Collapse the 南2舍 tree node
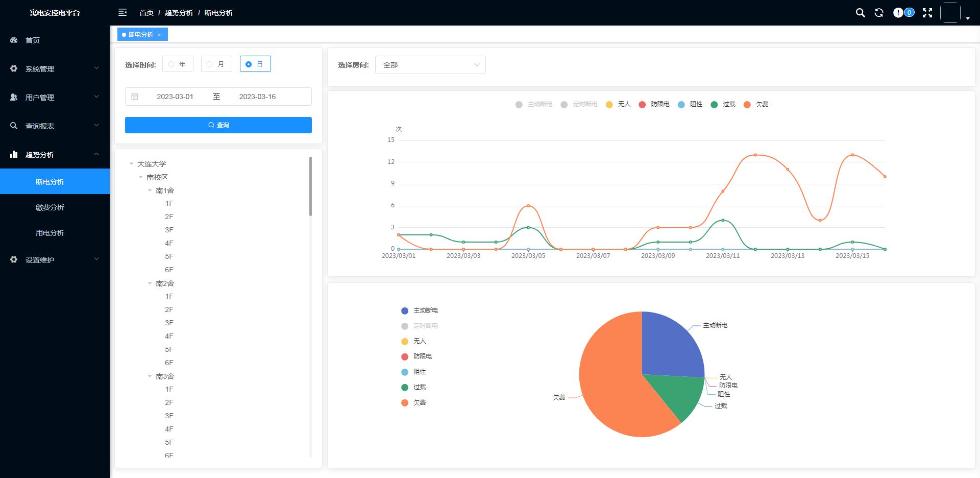 coord(150,283)
